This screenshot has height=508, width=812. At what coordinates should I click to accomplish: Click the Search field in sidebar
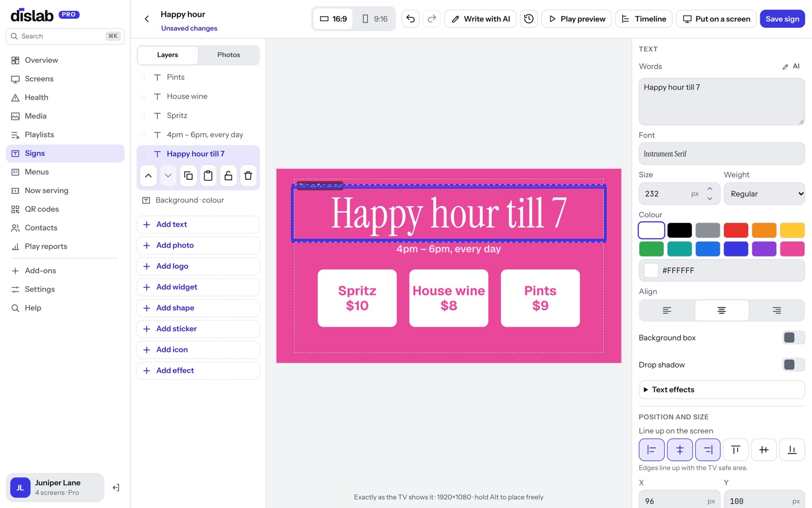(x=65, y=36)
